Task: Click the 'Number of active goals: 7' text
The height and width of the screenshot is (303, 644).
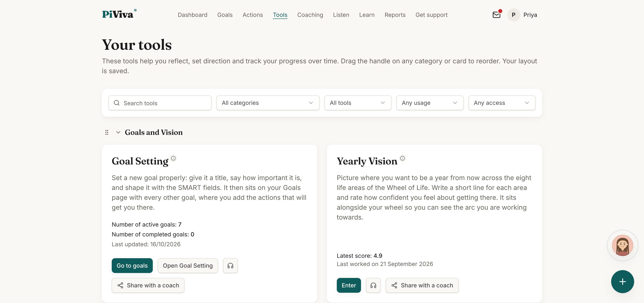Action: (146, 224)
